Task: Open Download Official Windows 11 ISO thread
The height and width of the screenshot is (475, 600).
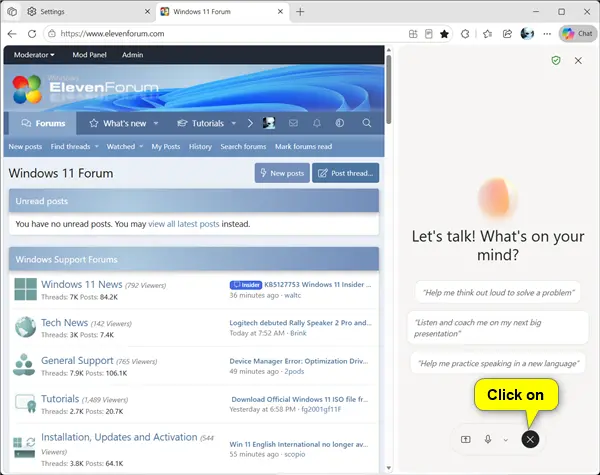Action: [x=300, y=399]
